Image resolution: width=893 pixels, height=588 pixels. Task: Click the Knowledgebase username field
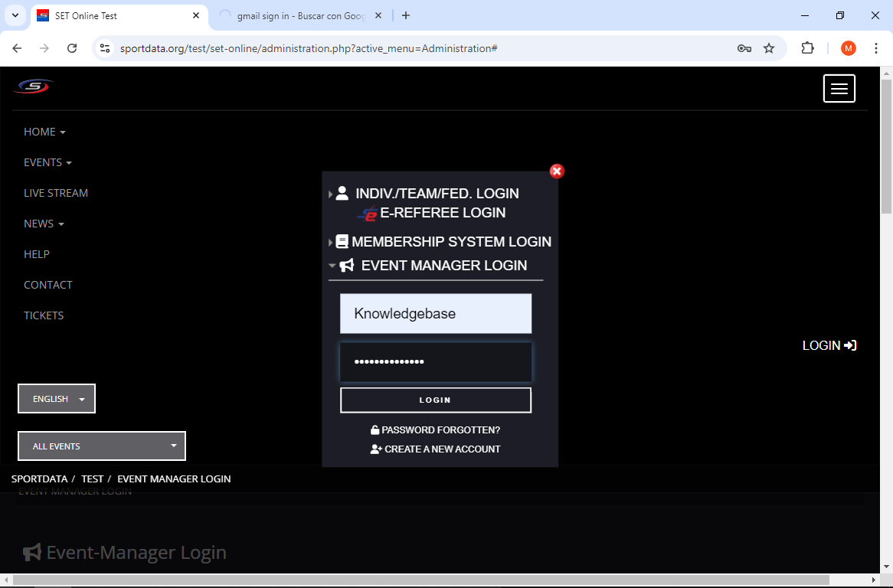pyautogui.click(x=436, y=314)
